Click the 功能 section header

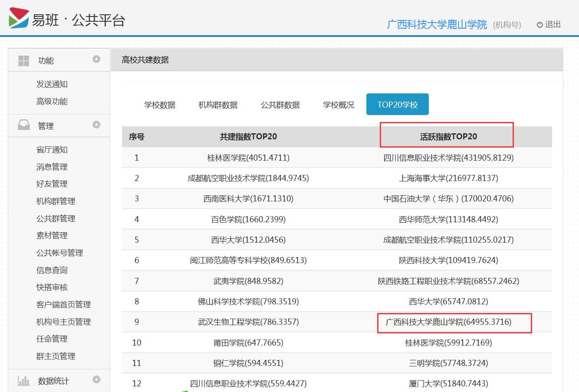[59, 60]
